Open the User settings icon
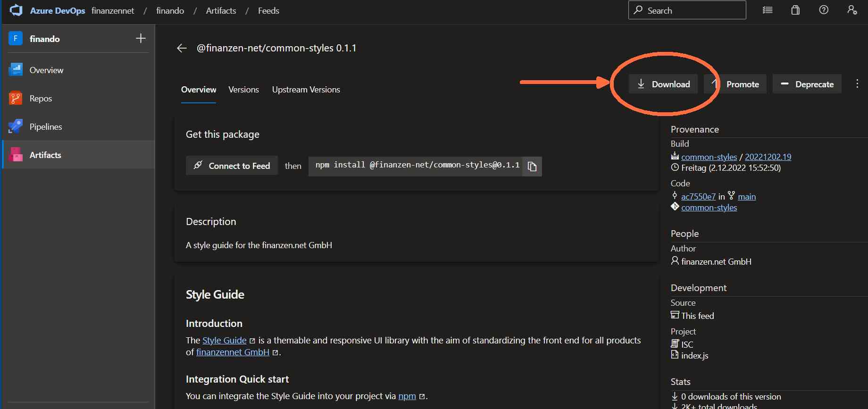This screenshot has height=409, width=868. 852,10
